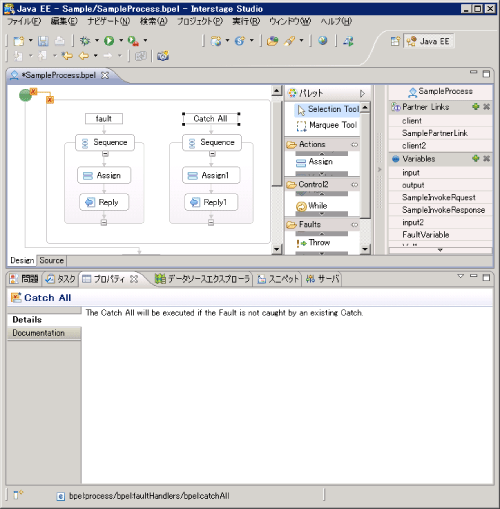Open the 編集(E) menu

tap(64, 21)
